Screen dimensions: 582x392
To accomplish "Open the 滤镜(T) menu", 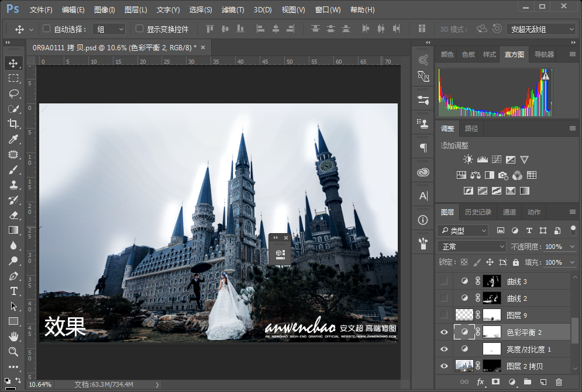I will pyautogui.click(x=233, y=10).
